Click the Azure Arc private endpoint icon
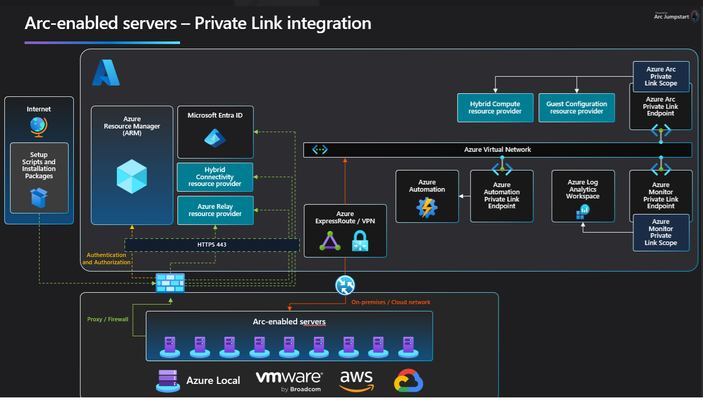The height and width of the screenshot is (400, 703). 661,131
